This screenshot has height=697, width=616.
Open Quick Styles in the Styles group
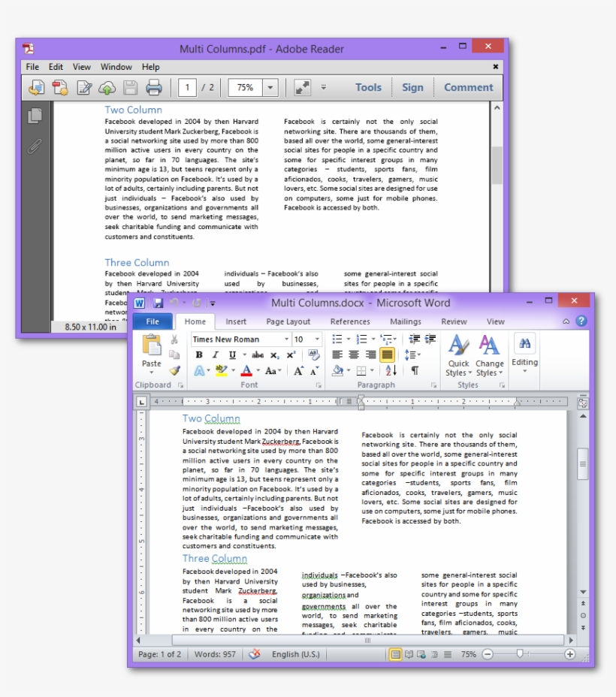pyautogui.click(x=457, y=353)
